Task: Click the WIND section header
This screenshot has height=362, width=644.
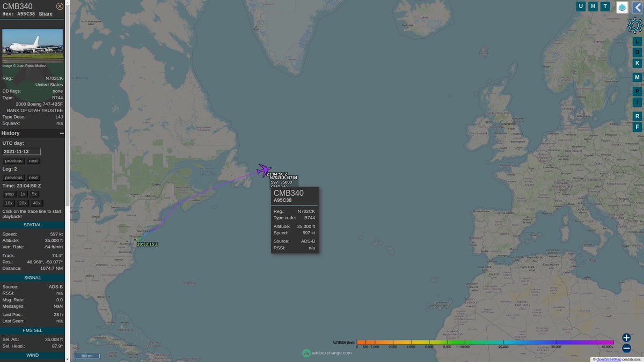Action: (33, 355)
